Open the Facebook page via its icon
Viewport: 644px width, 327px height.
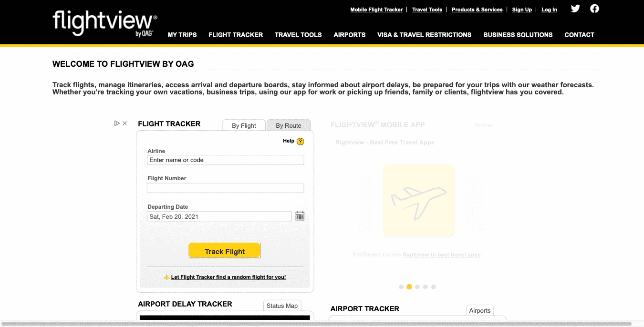click(x=594, y=8)
